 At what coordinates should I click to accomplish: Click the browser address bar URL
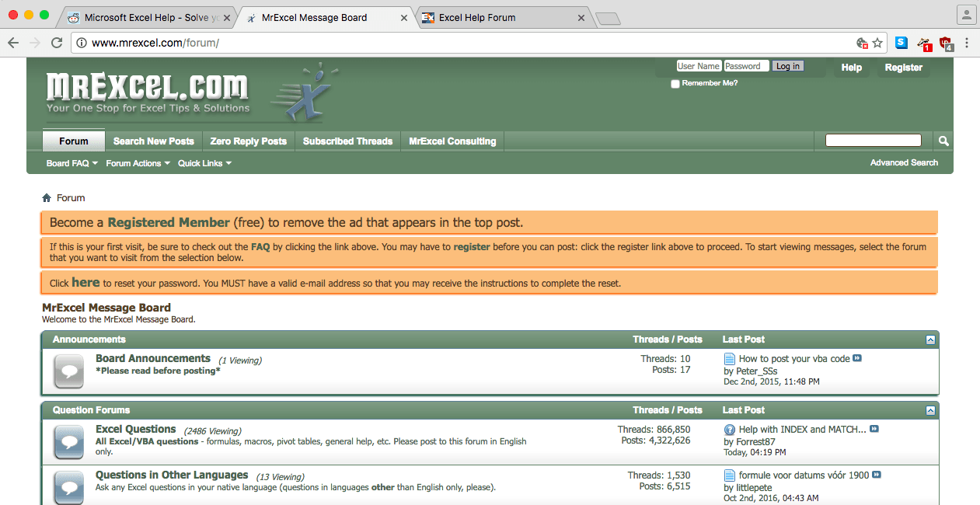pyautogui.click(x=155, y=43)
